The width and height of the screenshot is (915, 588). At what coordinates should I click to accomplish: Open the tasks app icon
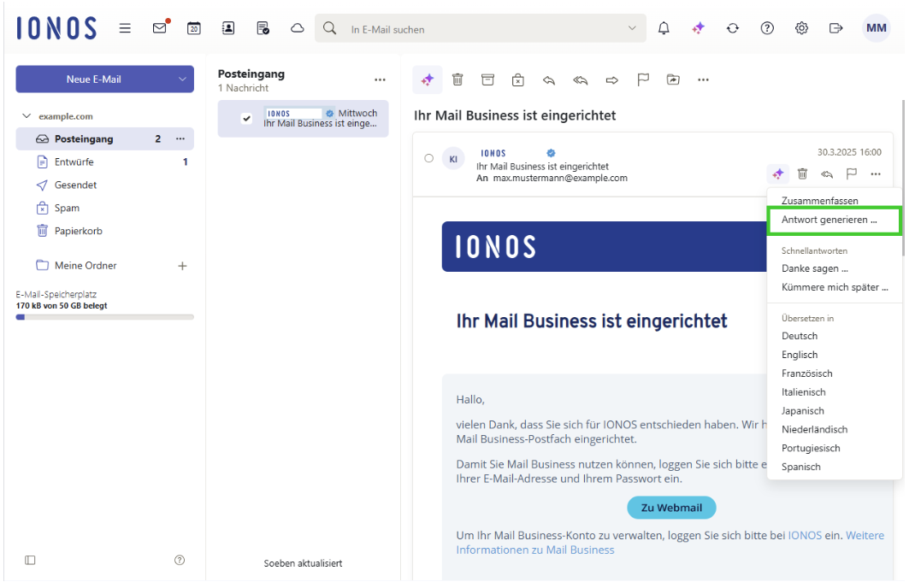pos(263,28)
